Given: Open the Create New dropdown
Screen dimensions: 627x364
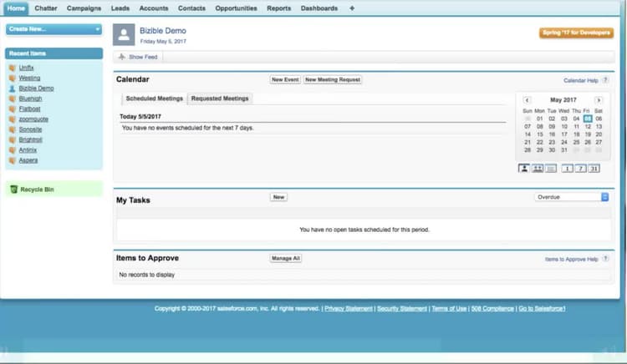Looking at the screenshot, I should 54,29.
